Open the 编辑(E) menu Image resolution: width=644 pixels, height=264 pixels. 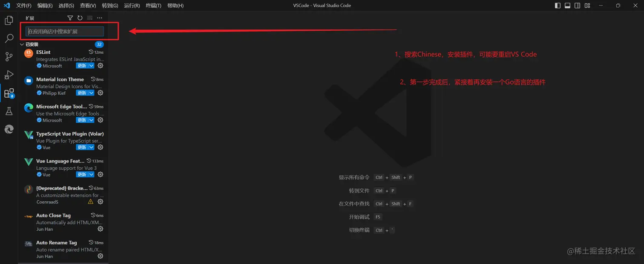[x=45, y=6]
